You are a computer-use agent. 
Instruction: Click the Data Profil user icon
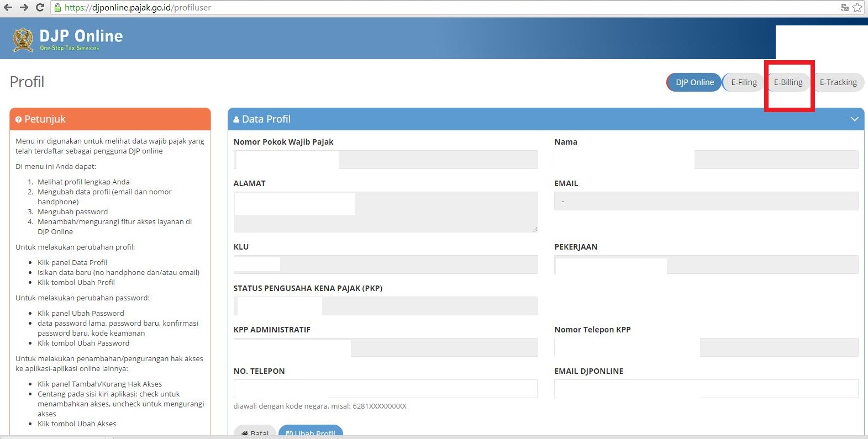click(x=236, y=119)
